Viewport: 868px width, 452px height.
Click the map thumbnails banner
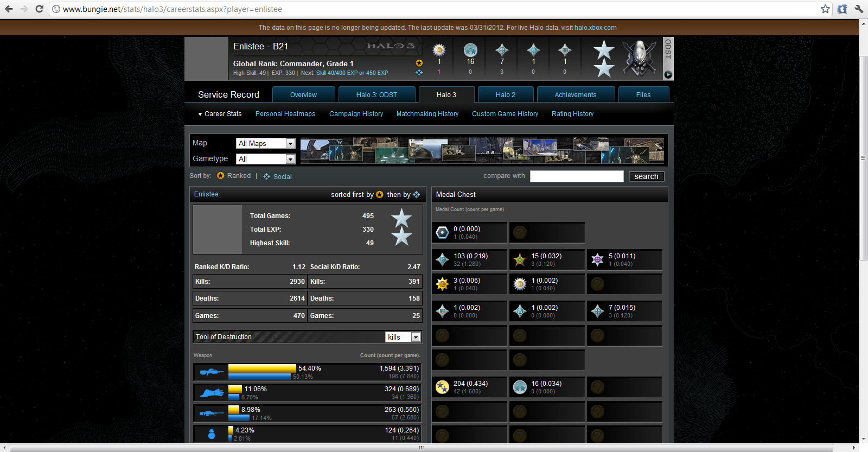click(x=482, y=150)
